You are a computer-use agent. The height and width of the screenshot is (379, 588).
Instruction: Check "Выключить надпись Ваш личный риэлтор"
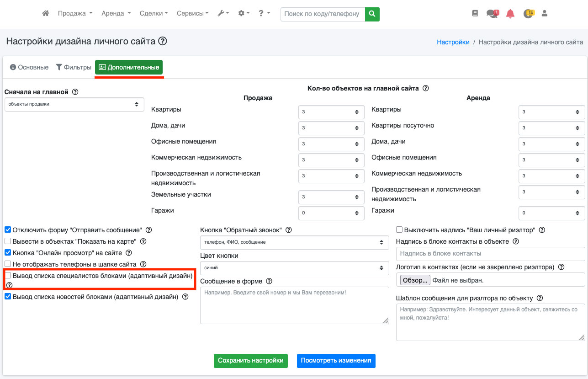point(399,230)
